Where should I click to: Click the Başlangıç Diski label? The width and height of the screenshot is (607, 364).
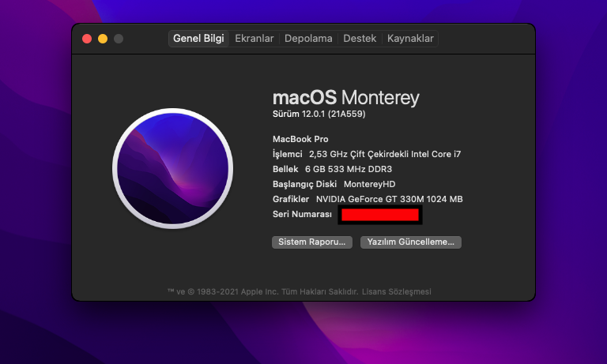[304, 184]
